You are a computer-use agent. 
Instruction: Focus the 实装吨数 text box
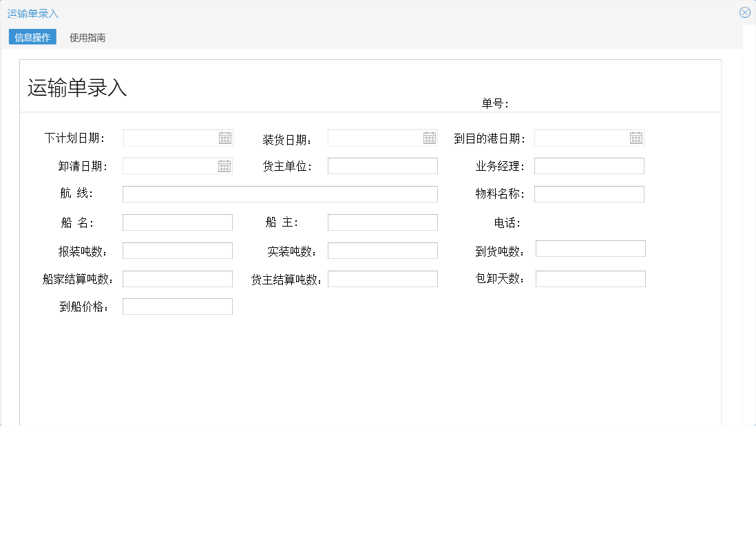(382, 250)
